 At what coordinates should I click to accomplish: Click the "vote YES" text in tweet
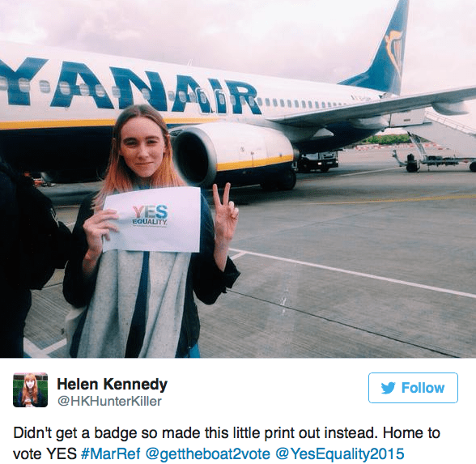click(x=45, y=454)
